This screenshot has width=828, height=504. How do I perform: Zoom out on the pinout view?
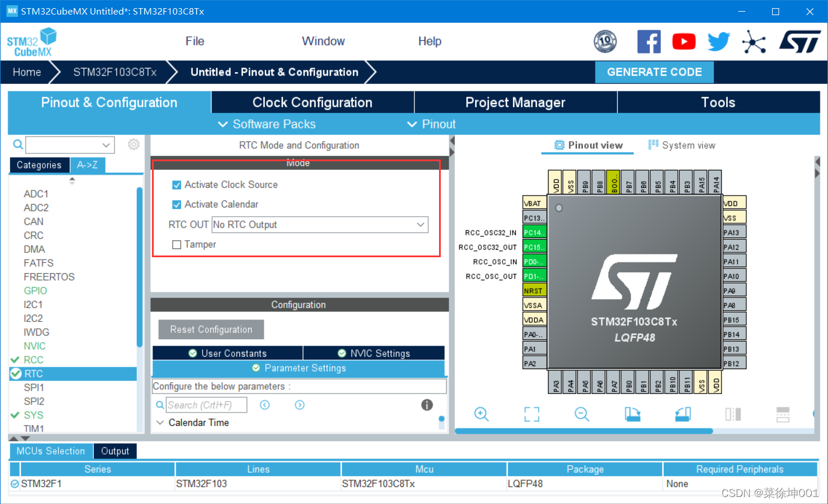coord(582,414)
